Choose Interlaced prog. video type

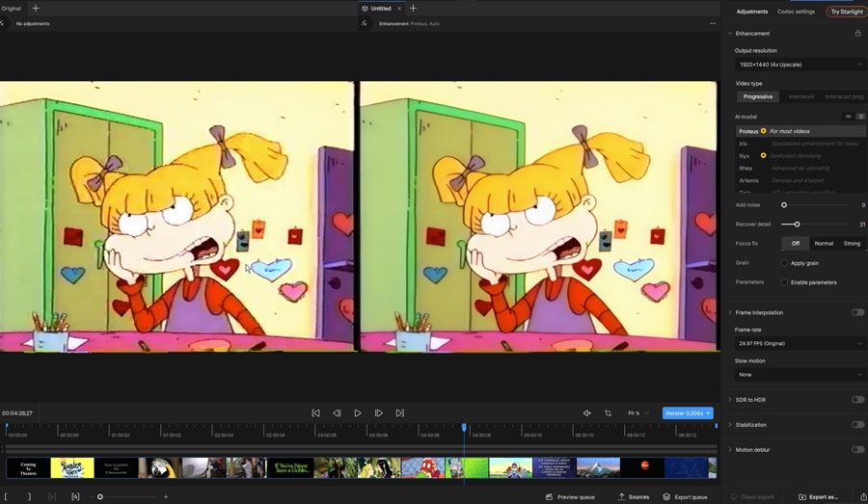coord(844,96)
